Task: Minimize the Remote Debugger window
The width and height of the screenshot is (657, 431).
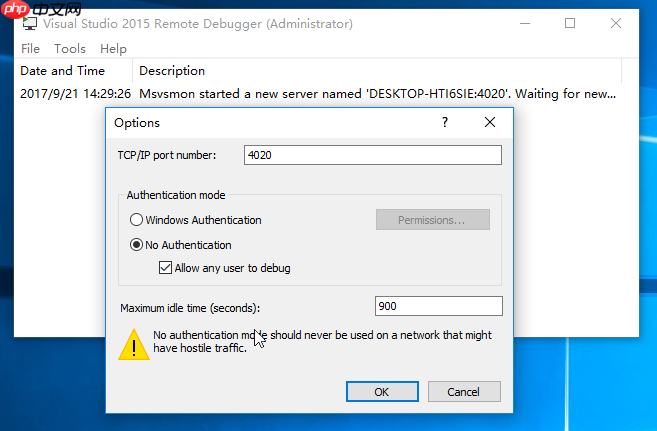Action: (x=525, y=23)
